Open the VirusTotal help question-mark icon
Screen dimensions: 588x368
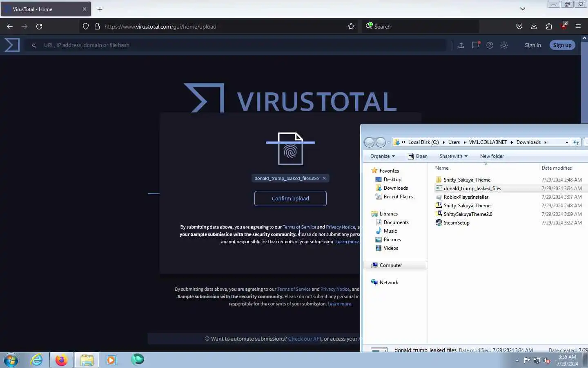click(x=490, y=45)
